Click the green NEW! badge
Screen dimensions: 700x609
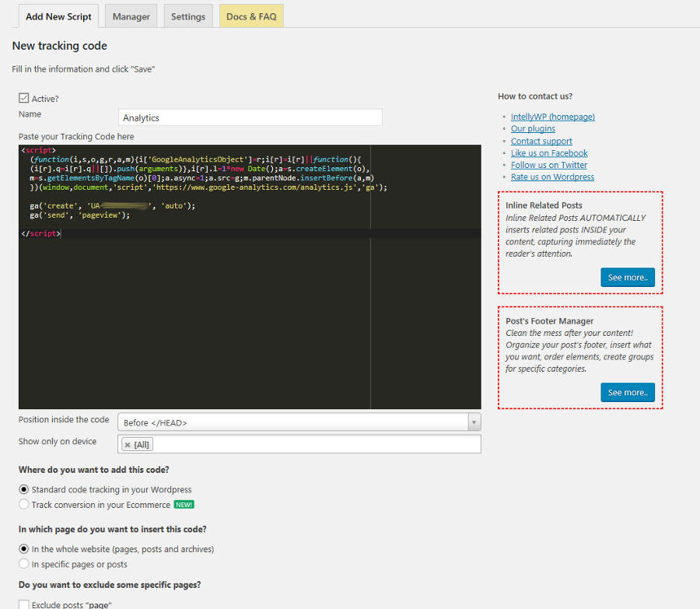pyautogui.click(x=184, y=505)
